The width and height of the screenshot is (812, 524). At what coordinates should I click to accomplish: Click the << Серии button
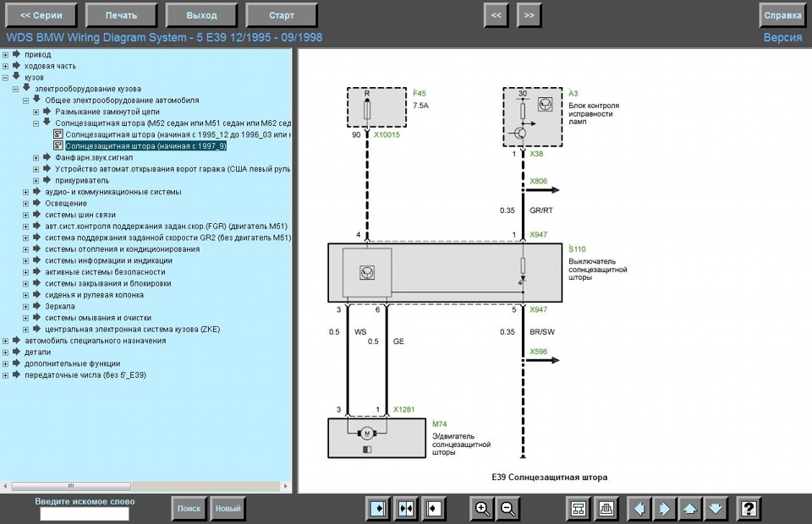[41, 15]
